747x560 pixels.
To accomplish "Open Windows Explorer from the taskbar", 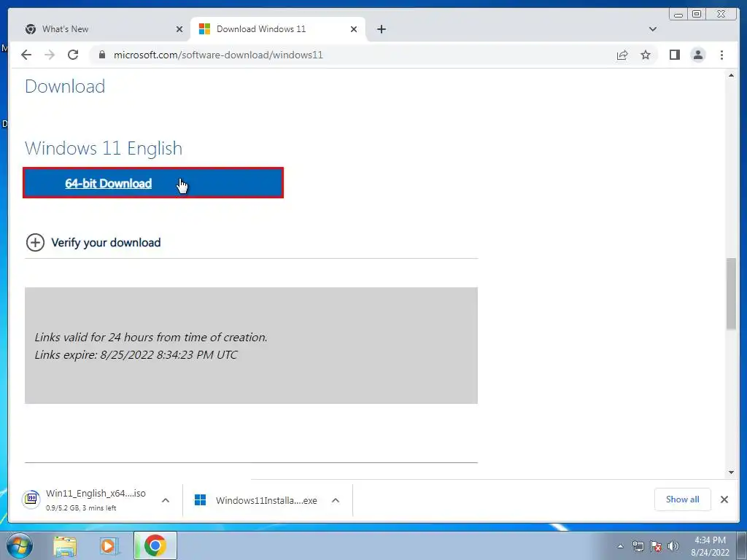I will [x=65, y=546].
